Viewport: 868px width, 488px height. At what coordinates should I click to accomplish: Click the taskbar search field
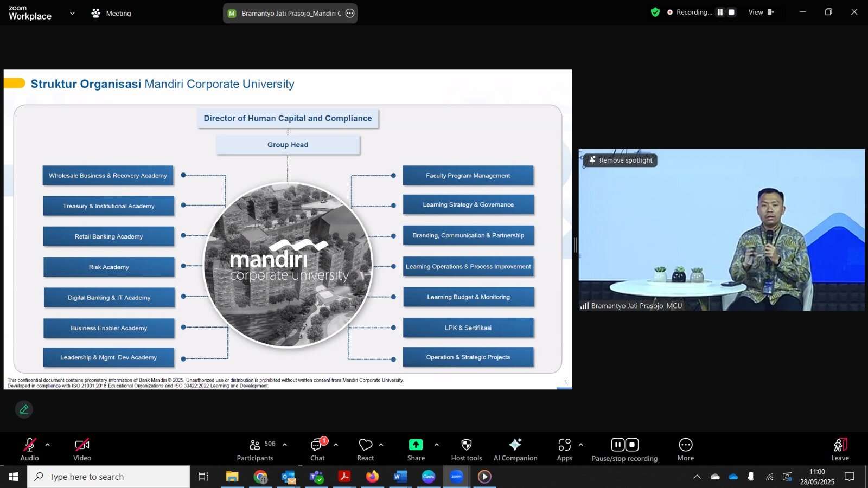click(108, 477)
